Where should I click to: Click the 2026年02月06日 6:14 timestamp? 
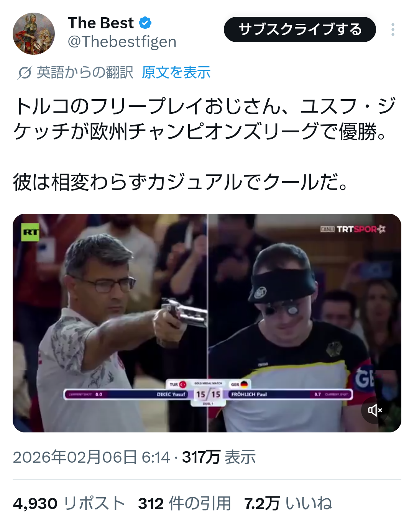click(x=91, y=457)
